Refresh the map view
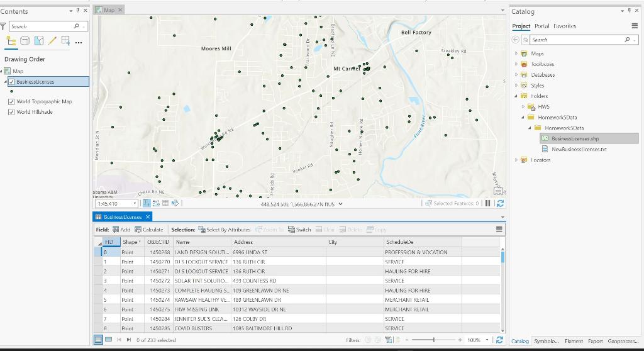644x351 pixels. [500, 203]
